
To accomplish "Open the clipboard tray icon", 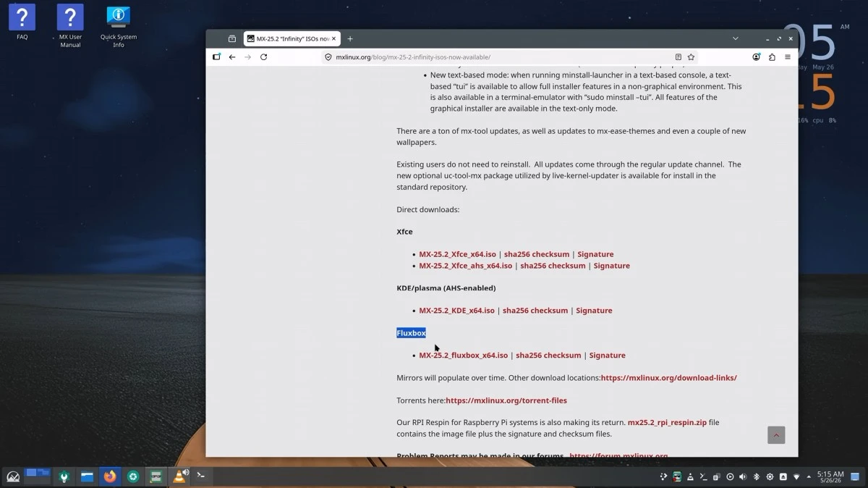I will (x=717, y=476).
